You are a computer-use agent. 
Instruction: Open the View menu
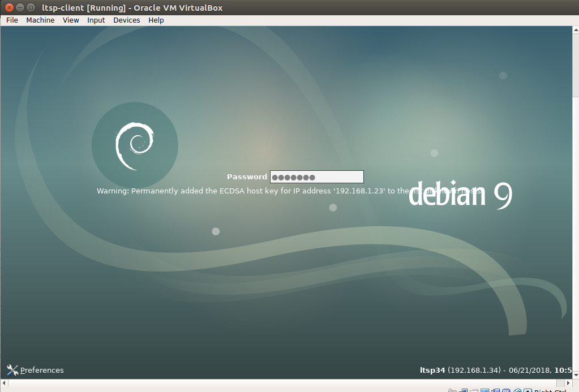(x=71, y=20)
